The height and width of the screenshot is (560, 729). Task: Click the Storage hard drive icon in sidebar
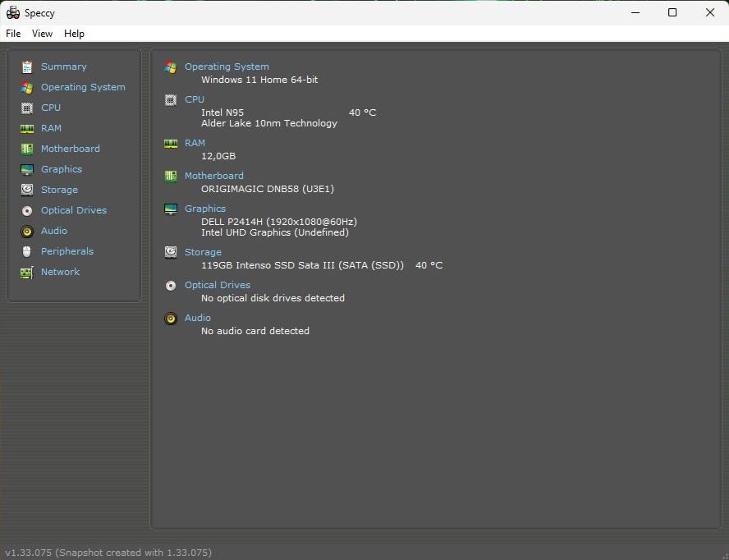coord(27,190)
